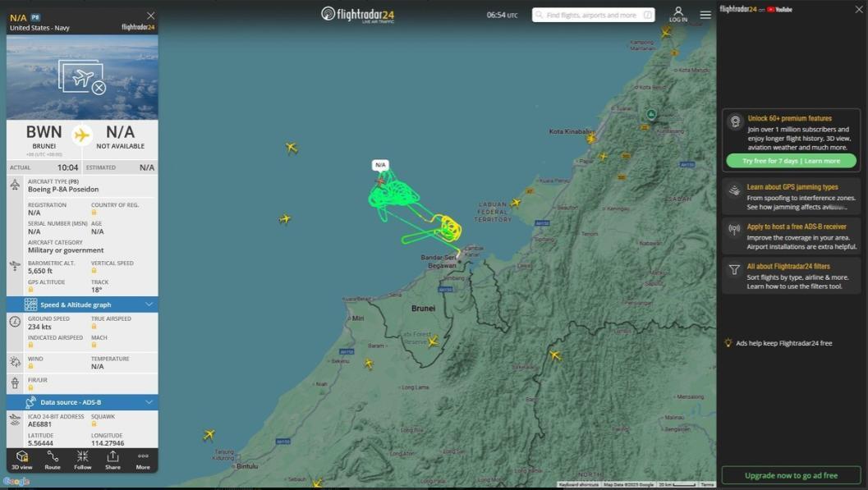Select the plane icon near Kota Kinabalu
868x490 pixels.
(x=591, y=138)
